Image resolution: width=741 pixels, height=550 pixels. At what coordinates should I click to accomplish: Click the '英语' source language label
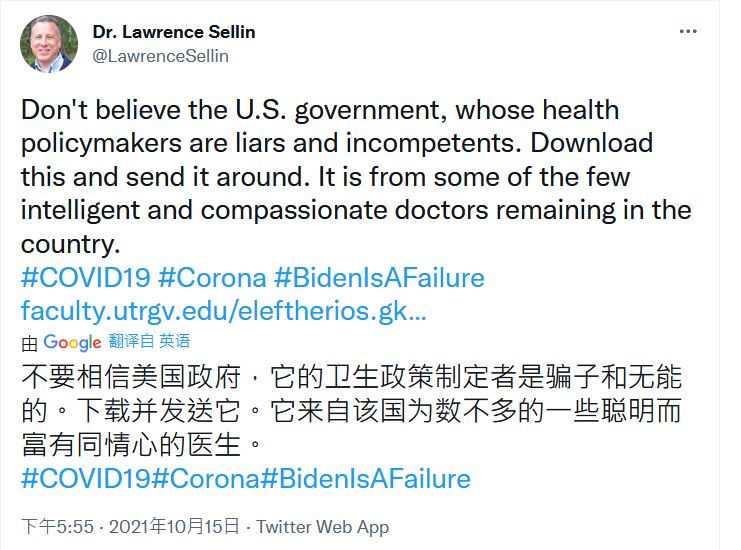pos(175,342)
